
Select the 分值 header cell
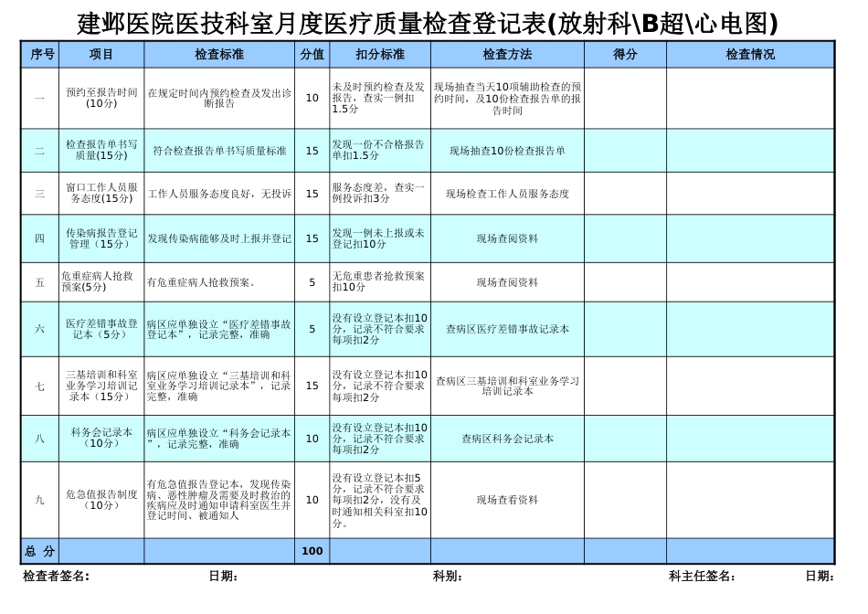point(312,54)
